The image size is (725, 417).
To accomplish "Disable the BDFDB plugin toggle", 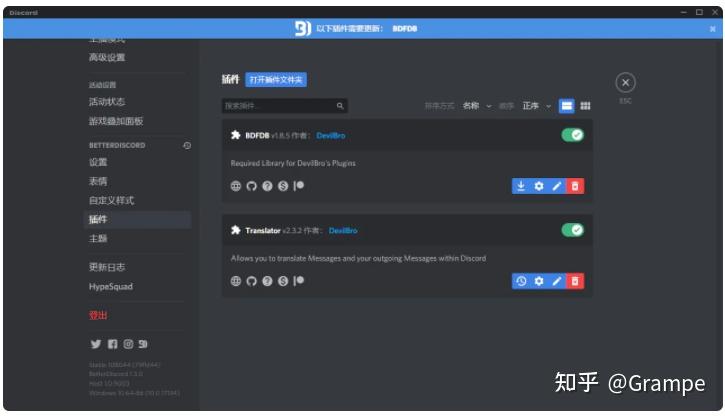I will [x=572, y=135].
